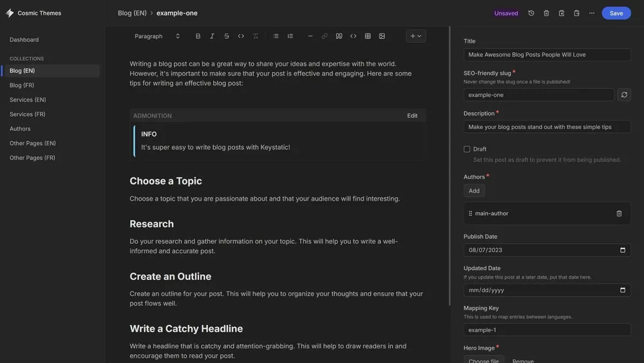Click the Unsaved status badge
This screenshot has height=363, width=644.
(506, 13)
